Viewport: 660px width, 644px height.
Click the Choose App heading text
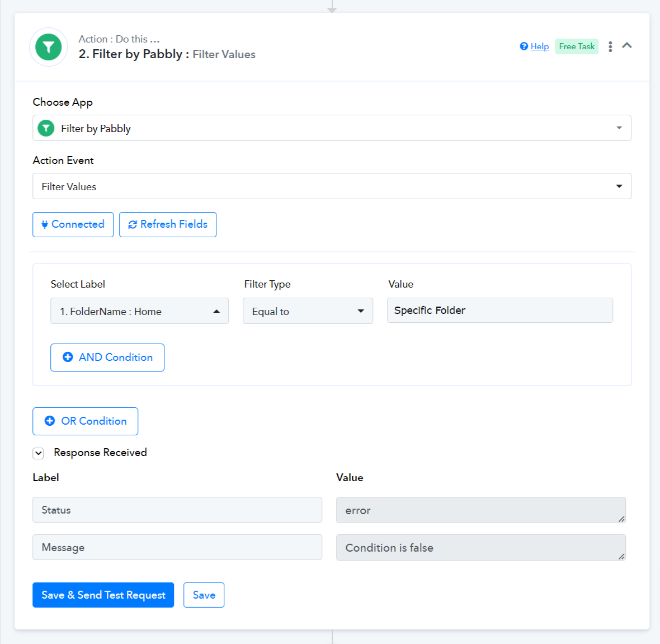point(63,102)
